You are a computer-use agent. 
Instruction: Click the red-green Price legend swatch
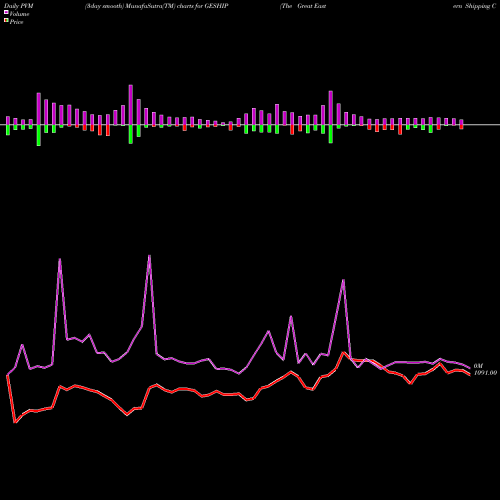[6, 21]
